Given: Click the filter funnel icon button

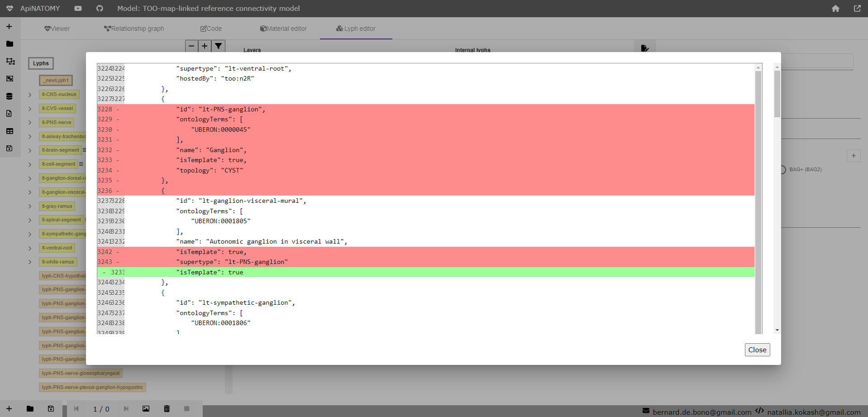Looking at the screenshot, I should pos(219,46).
